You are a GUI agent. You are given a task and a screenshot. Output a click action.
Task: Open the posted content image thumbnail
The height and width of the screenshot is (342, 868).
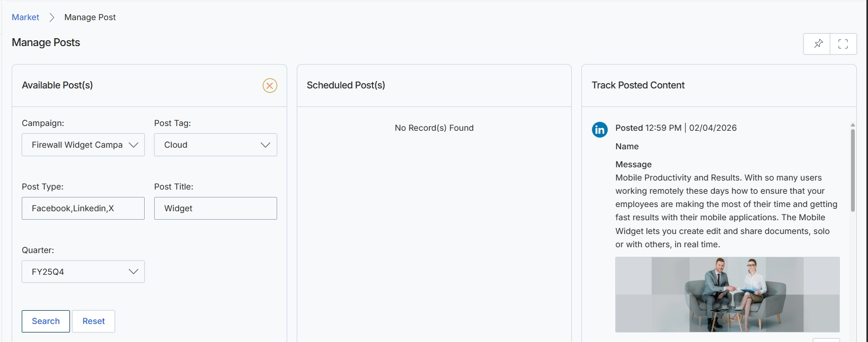pyautogui.click(x=728, y=294)
